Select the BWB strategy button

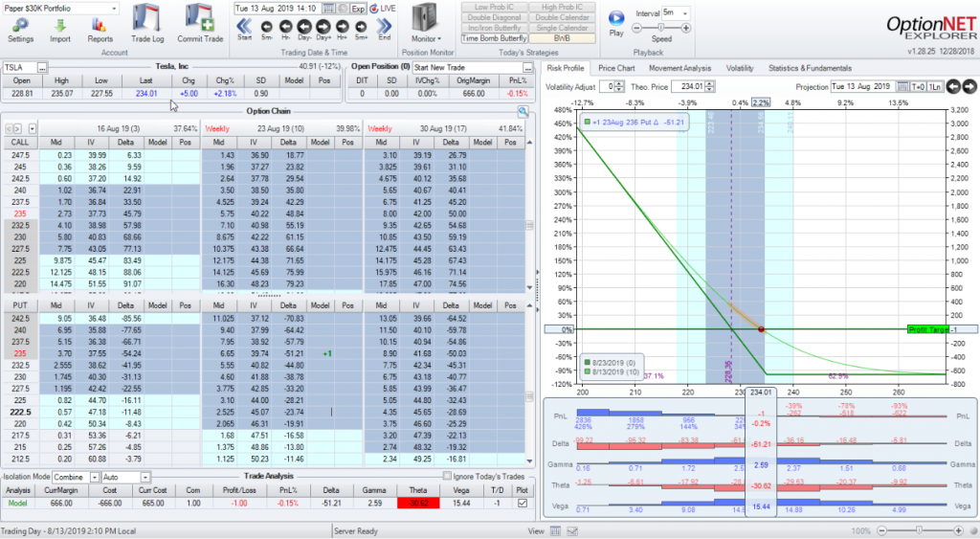tap(562, 38)
